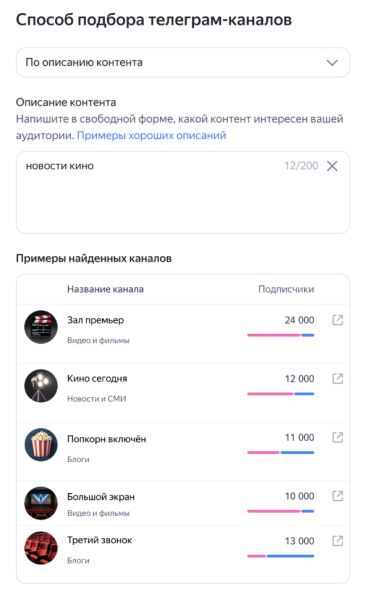This screenshot has height=600, width=367.
Task: Expand the По описанию контента dropdown
Action: click(183, 62)
